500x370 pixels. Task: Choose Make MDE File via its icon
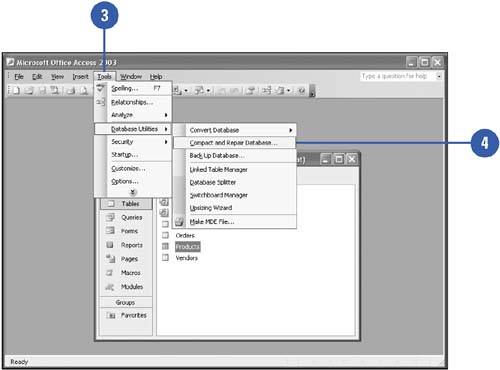pos(179,222)
